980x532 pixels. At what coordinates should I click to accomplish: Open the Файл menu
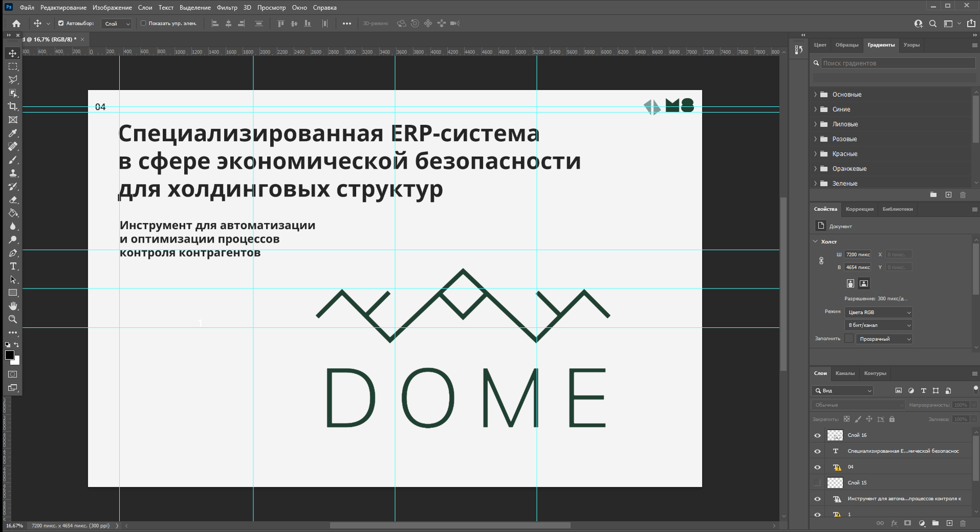[27, 8]
